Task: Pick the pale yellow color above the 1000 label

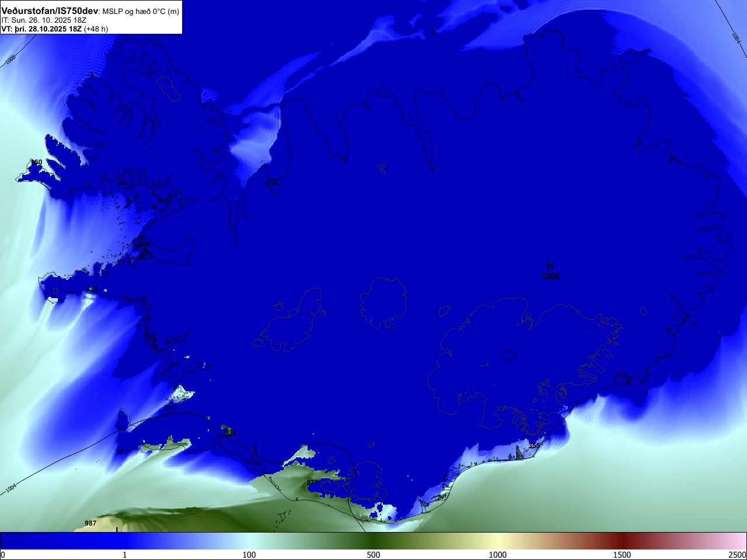Action: [498, 541]
